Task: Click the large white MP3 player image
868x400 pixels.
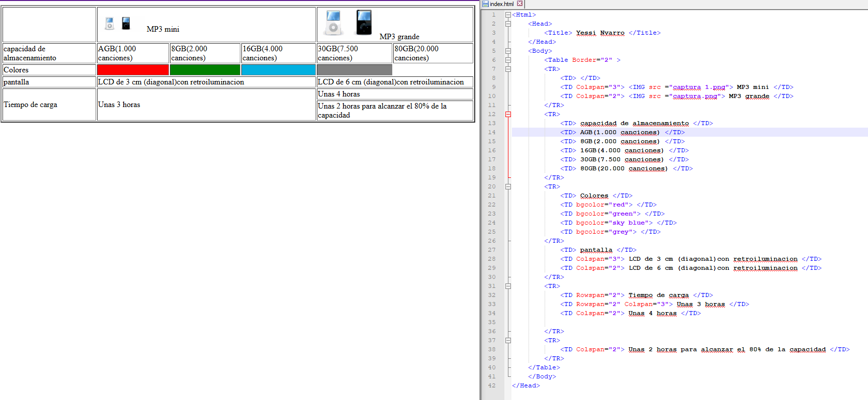Action: click(x=333, y=23)
